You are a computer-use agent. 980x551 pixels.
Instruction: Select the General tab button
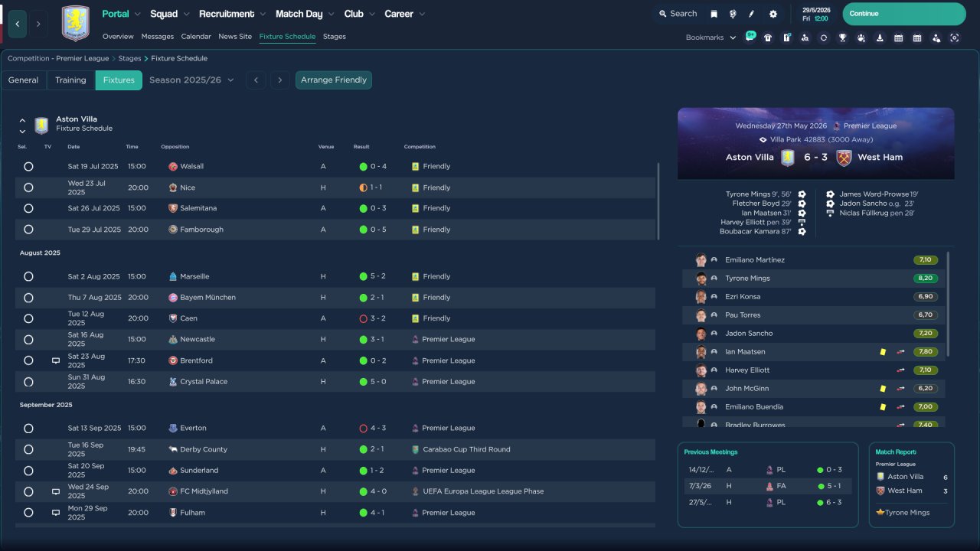24,80
